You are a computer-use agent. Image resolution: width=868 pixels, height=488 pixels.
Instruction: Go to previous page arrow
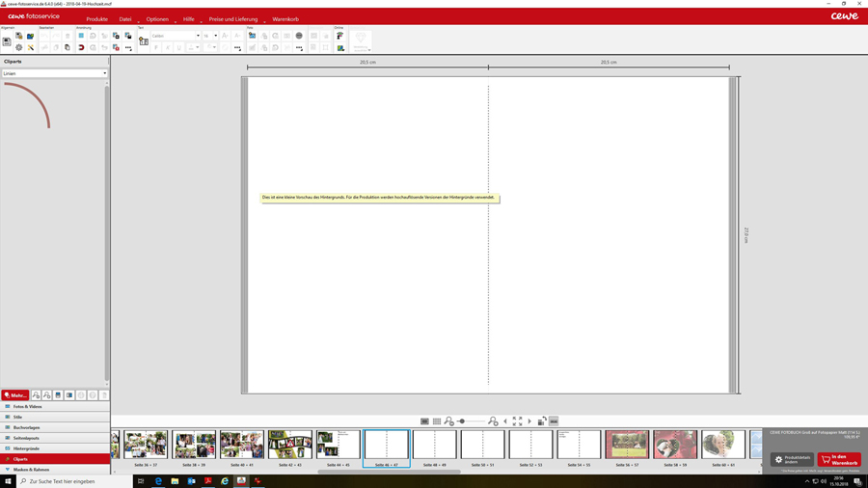[505, 421]
